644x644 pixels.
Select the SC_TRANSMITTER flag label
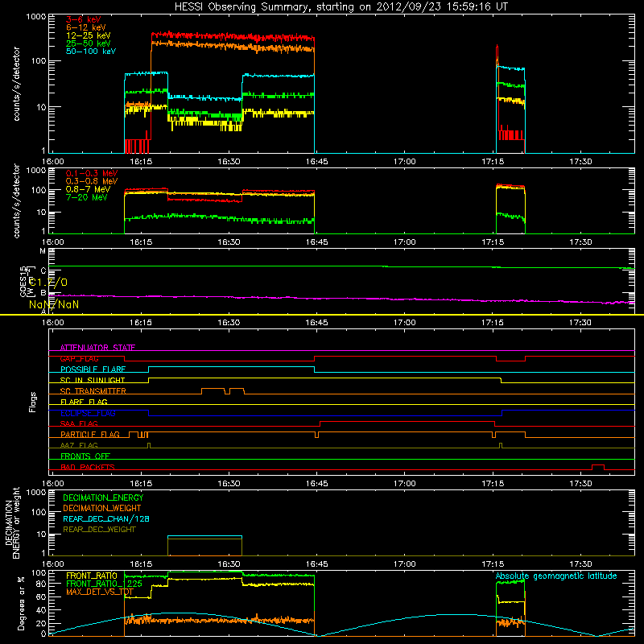pos(93,391)
